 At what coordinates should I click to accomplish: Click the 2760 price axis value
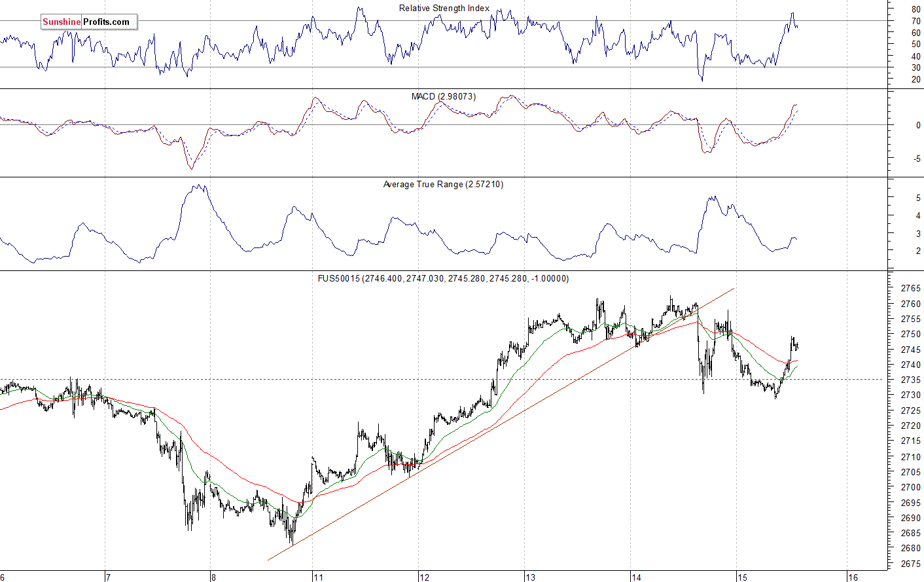click(910, 304)
